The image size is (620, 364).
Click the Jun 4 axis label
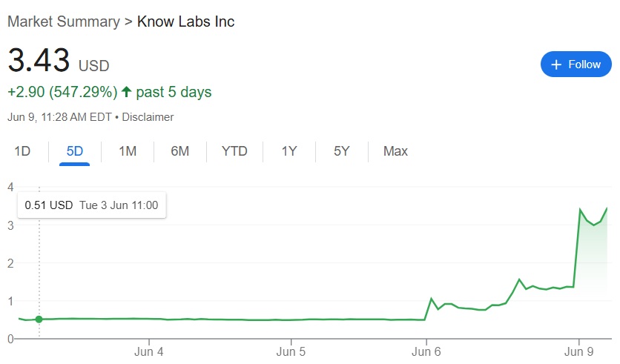tap(148, 351)
